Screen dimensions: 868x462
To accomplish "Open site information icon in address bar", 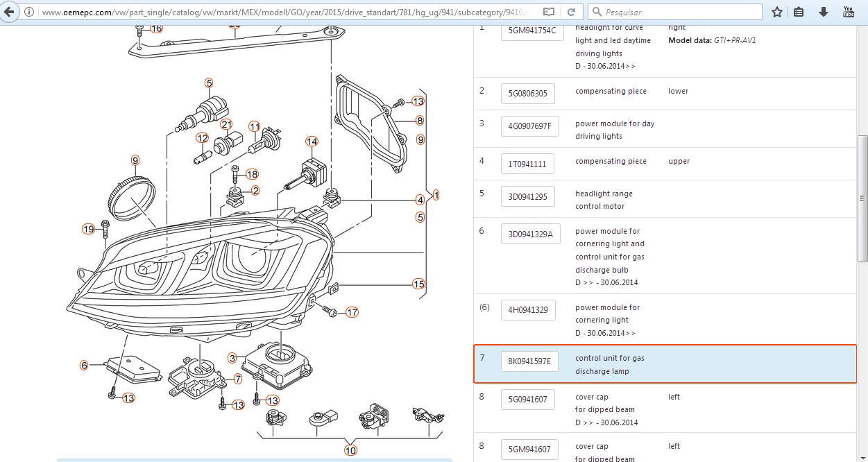I will click(28, 12).
